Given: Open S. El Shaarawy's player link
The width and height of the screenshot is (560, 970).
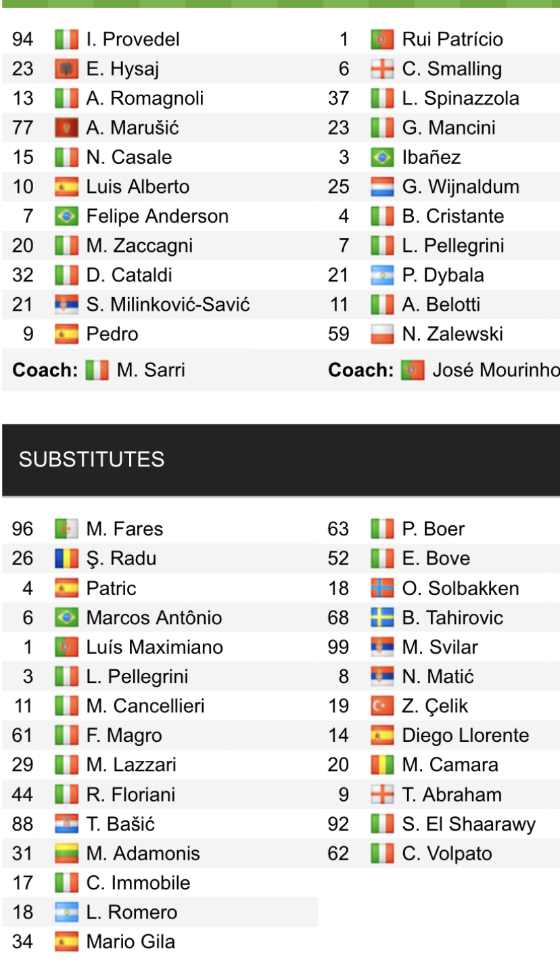Looking at the screenshot, I should coord(468,824).
